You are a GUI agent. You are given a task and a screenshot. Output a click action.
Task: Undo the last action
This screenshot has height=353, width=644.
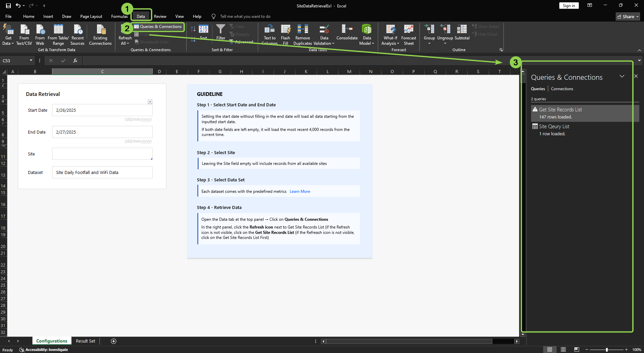click(18, 6)
